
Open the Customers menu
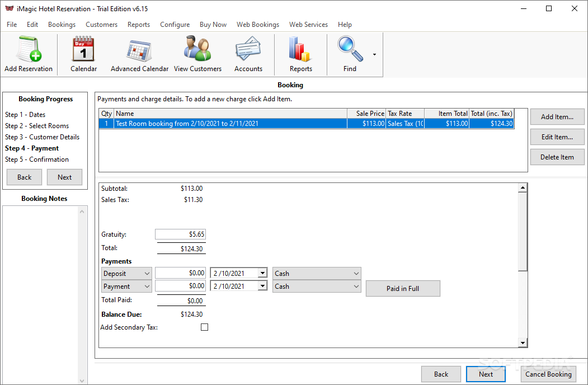point(101,25)
